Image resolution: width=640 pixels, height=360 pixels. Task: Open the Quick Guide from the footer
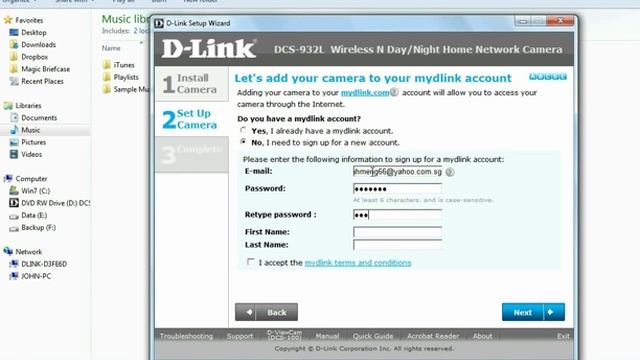tap(373, 336)
